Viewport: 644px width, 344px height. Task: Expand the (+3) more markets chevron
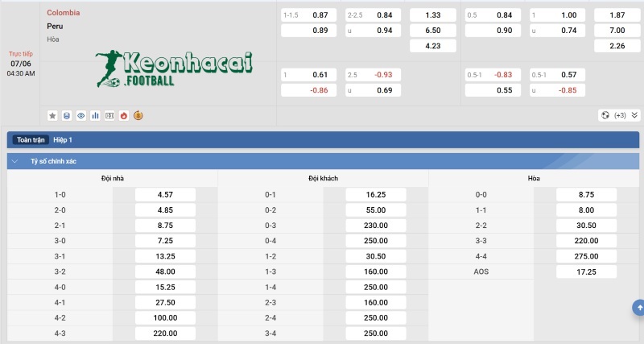[634, 115]
